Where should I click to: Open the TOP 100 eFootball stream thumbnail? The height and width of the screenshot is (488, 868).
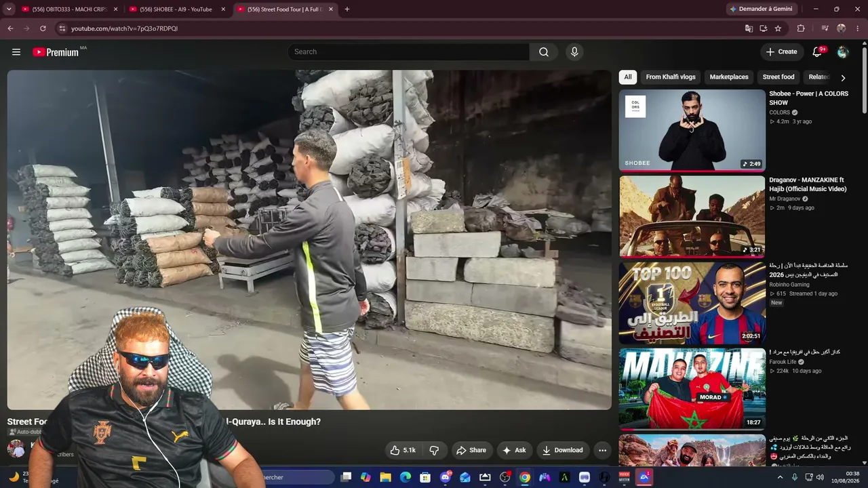tap(692, 303)
